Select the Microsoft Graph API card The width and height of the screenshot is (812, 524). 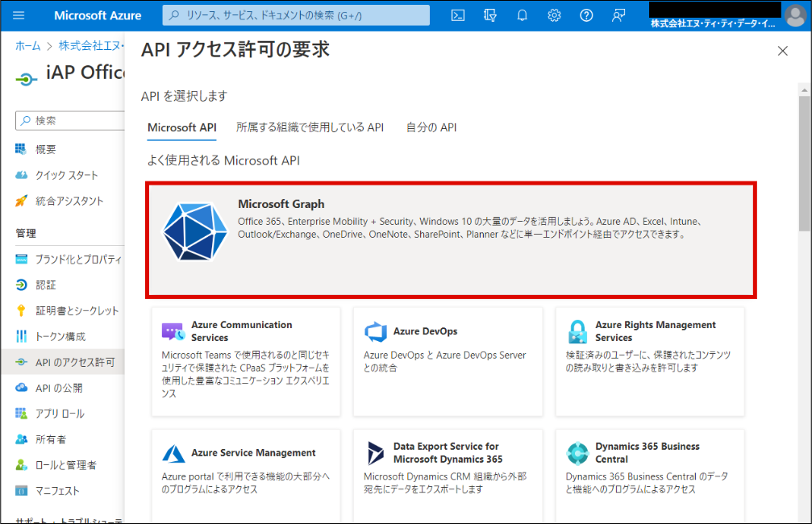pos(451,240)
